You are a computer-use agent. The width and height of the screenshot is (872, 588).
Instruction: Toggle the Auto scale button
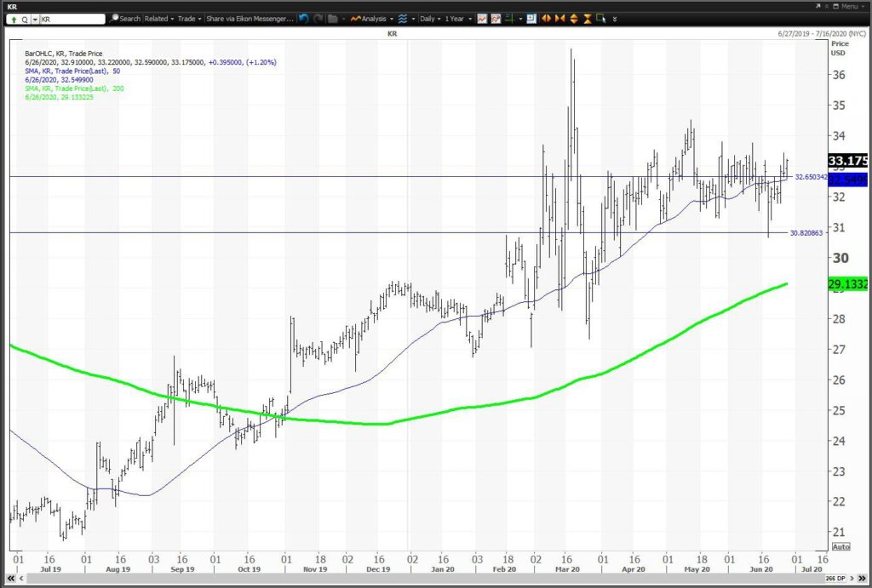pos(840,546)
